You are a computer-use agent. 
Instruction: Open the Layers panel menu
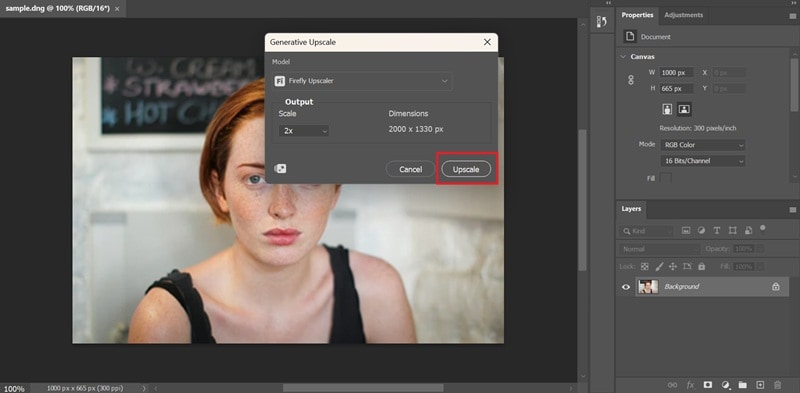click(x=792, y=209)
